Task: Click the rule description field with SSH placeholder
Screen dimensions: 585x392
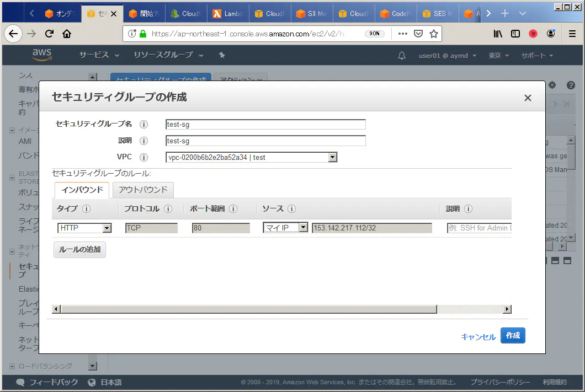Action: (480, 228)
